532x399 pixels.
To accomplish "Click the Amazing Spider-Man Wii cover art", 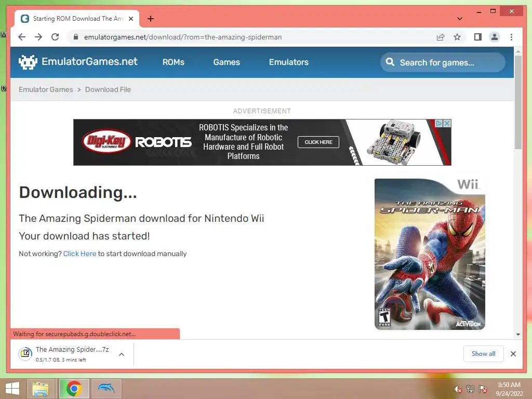I will 430,254.
